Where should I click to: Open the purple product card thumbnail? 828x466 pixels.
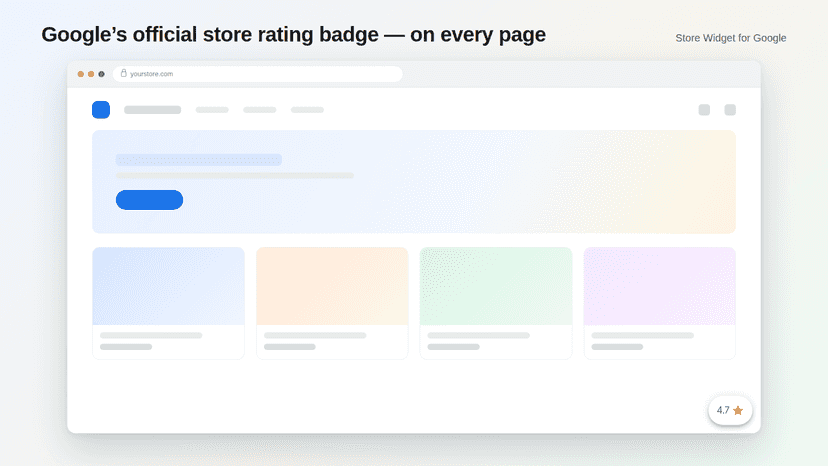pos(660,286)
